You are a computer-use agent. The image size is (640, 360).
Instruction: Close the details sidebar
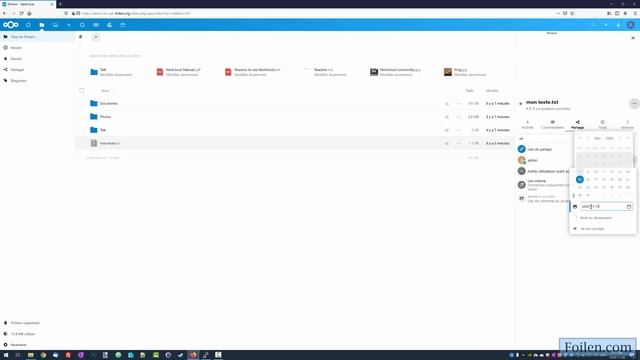[x=633, y=38]
